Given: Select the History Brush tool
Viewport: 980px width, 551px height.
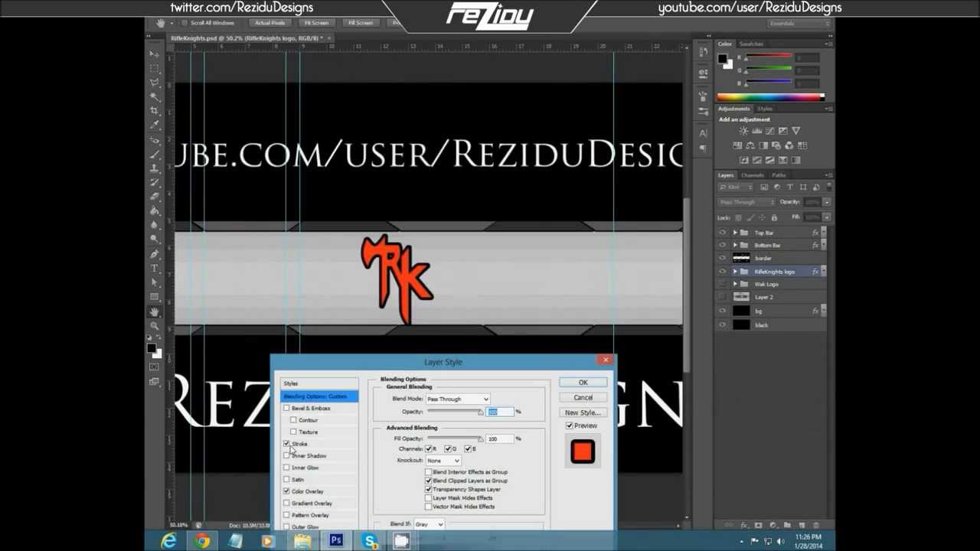Looking at the screenshot, I should (155, 183).
